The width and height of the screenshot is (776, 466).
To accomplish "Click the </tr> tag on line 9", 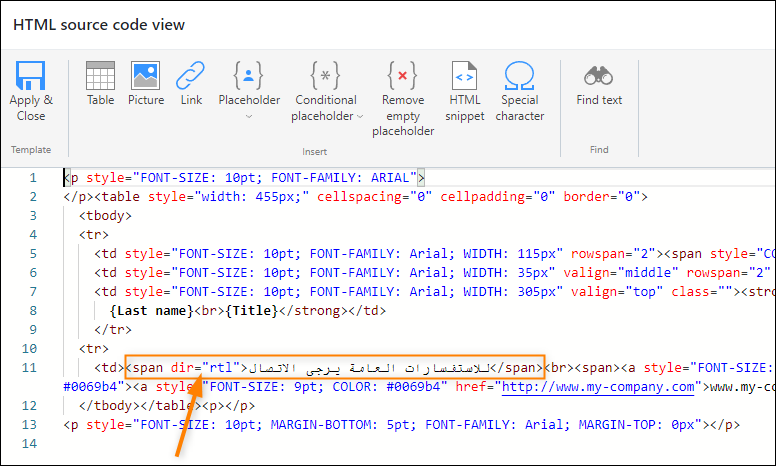I will 113,329.
